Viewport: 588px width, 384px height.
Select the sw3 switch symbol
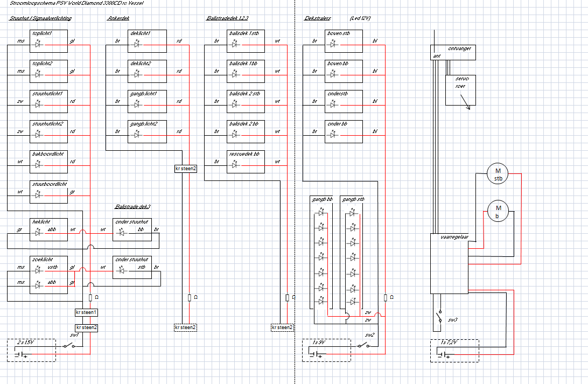point(439,316)
